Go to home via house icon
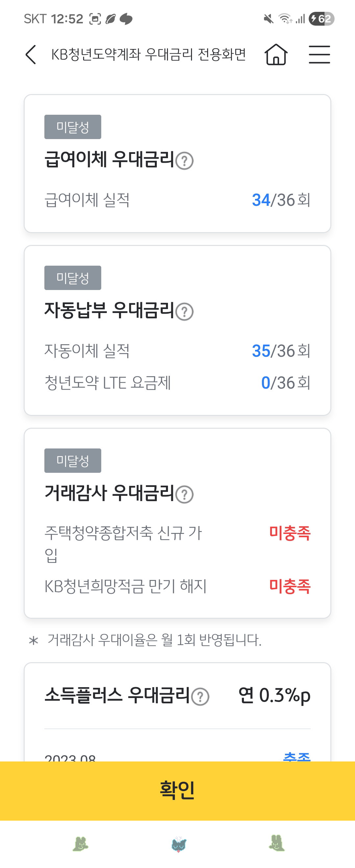Viewport: 355px width, 868px height. pos(276,55)
